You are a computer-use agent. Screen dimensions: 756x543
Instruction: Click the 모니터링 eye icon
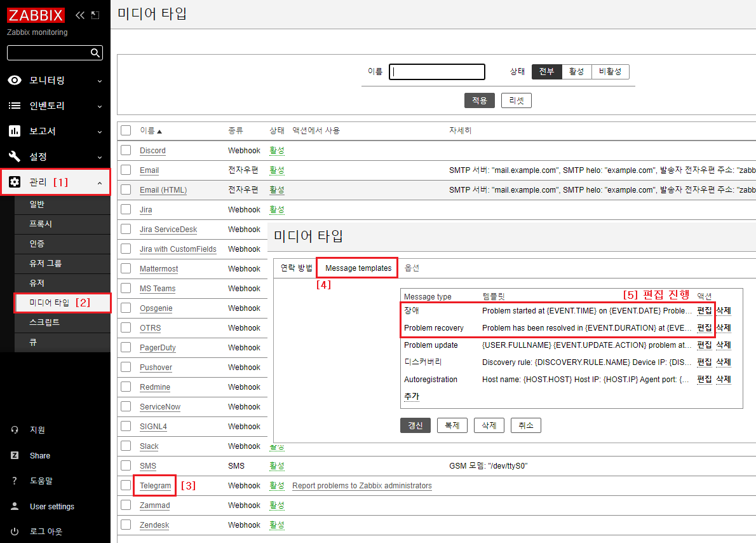(x=15, y=80)
